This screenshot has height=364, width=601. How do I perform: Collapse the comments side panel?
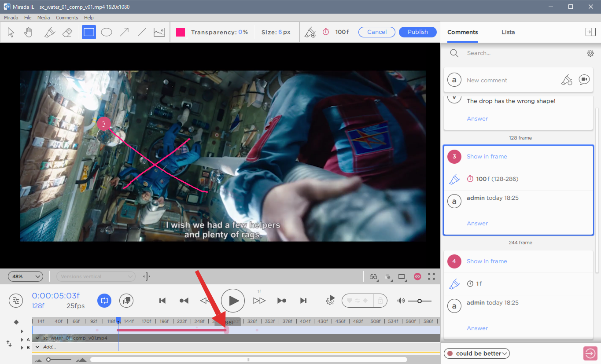click(590, 32)
